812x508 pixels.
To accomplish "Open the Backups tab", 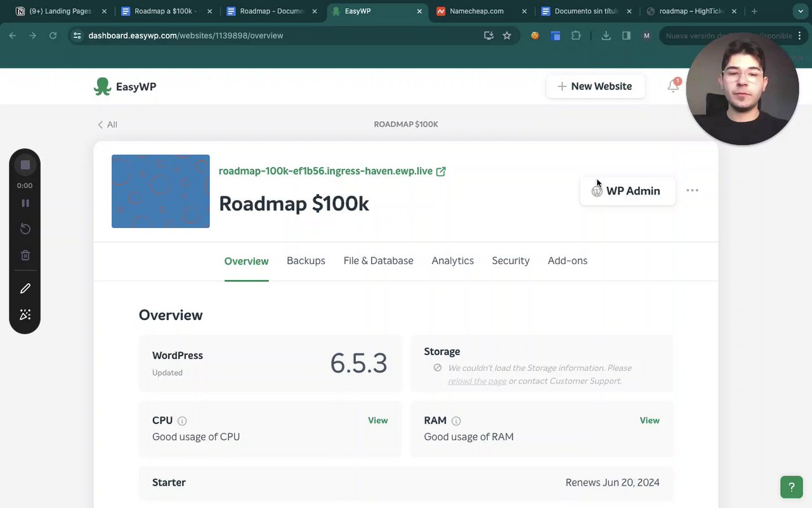I will (x=306, y=261).
